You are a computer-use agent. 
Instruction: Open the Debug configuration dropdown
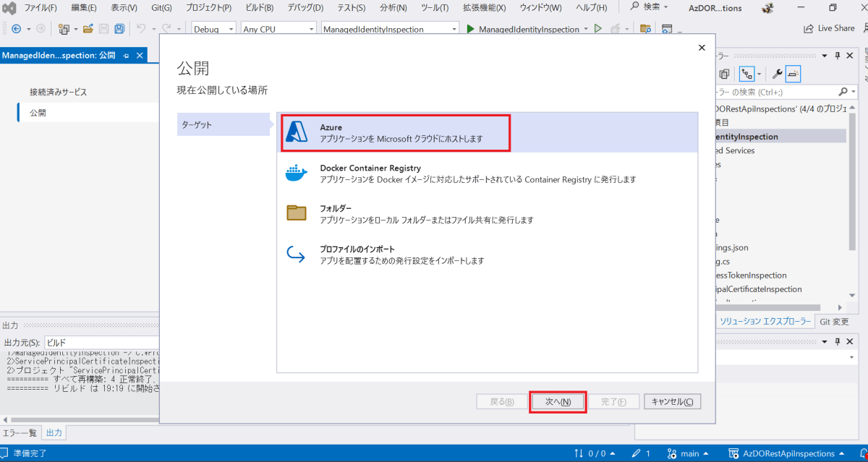click(x=214, y=29)
